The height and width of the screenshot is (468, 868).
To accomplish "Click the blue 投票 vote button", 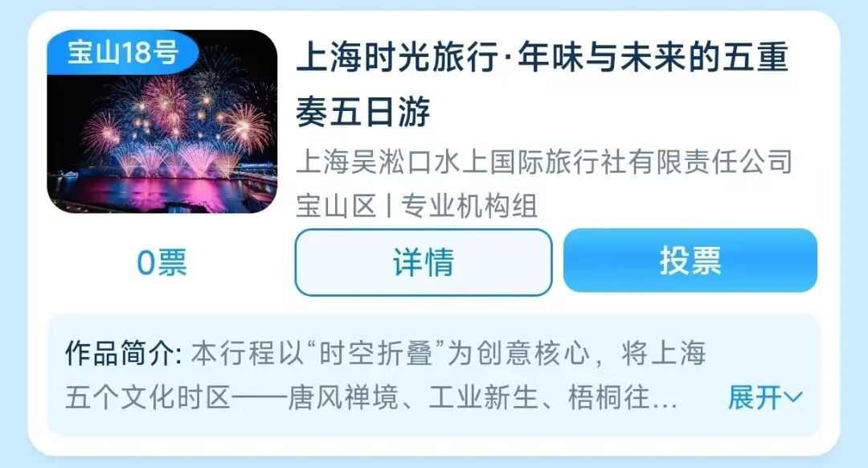I will (x=690, y=261).
